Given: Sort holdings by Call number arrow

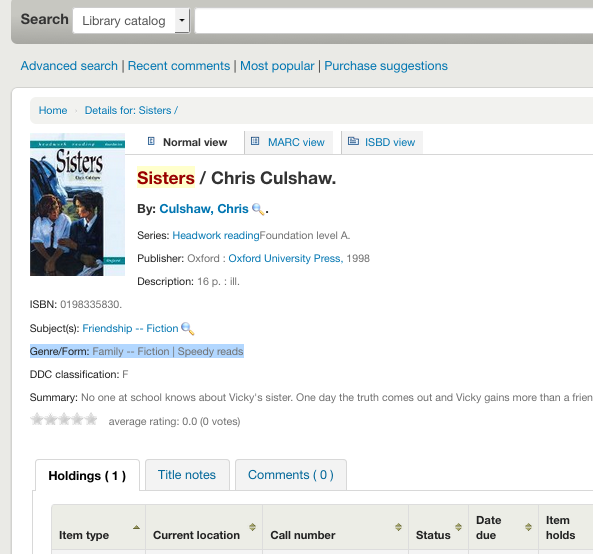Looking at the screenshot, I should pos(398,527).
